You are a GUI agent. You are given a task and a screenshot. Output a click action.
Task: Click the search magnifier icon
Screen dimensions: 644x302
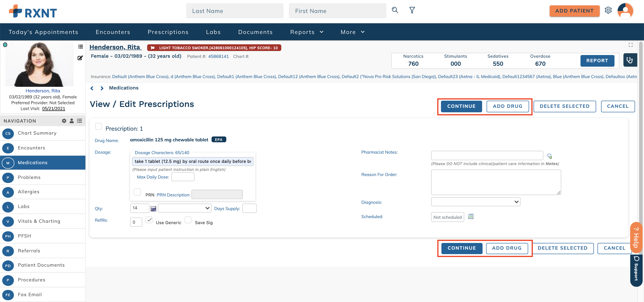click(x=395, y=10)
